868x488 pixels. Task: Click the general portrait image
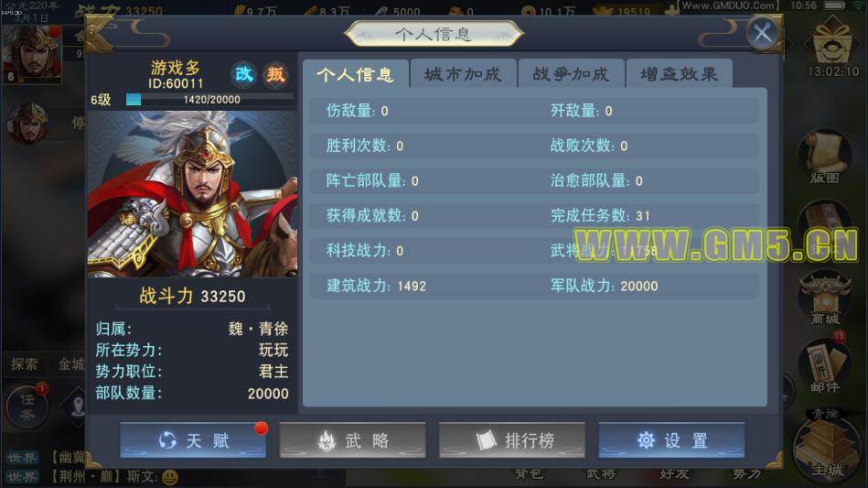coord(193,194)
